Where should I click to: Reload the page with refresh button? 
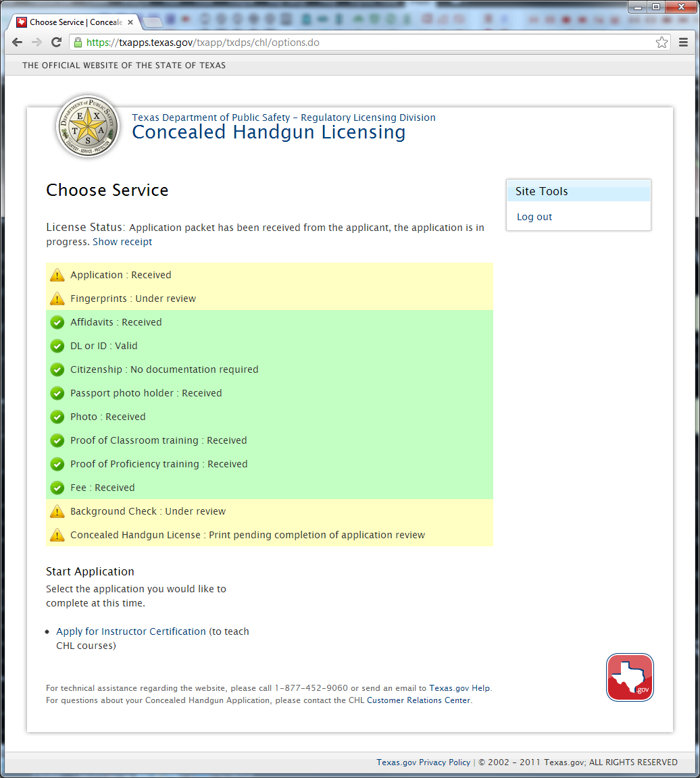[x=57, y=43]
